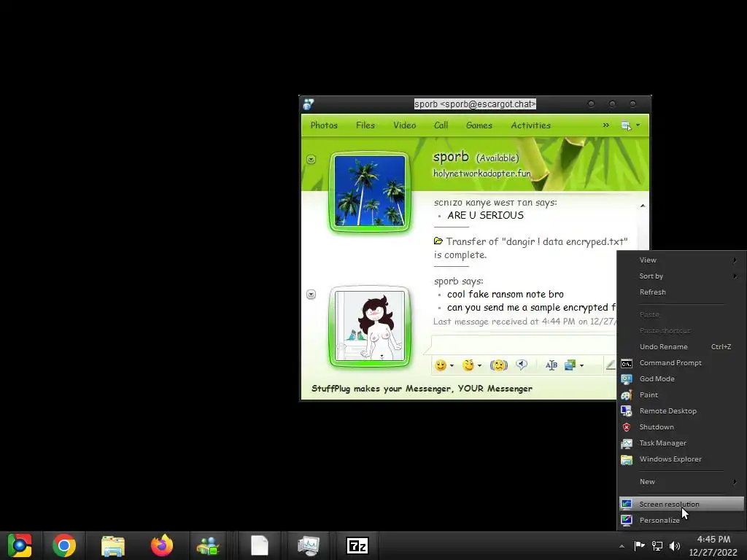The image size is (747, 560).
Task: Click the Start button on the taskbar
Action: click(20, 545)
